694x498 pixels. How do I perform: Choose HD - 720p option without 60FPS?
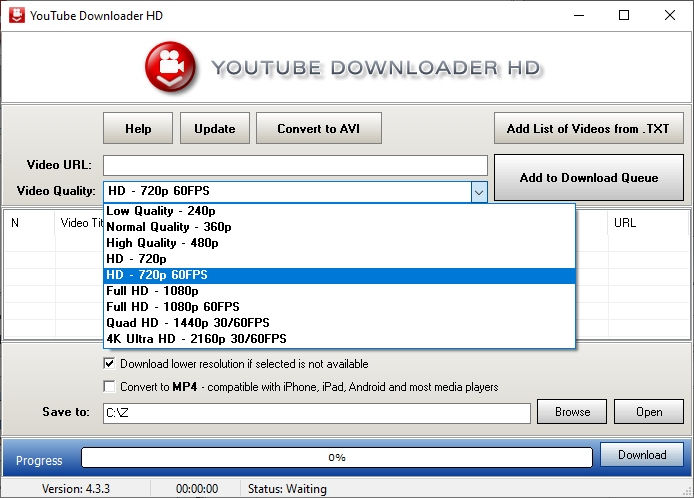[339, 259]
